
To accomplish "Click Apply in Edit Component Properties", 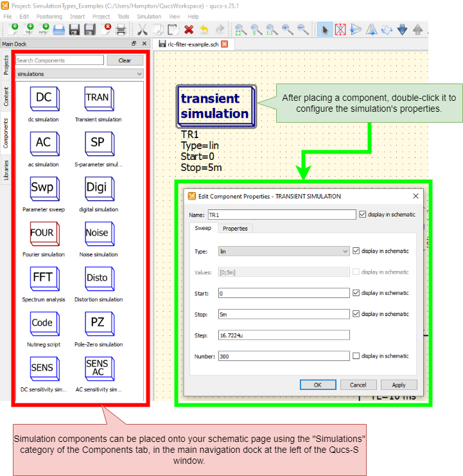I will coord(399,385).
